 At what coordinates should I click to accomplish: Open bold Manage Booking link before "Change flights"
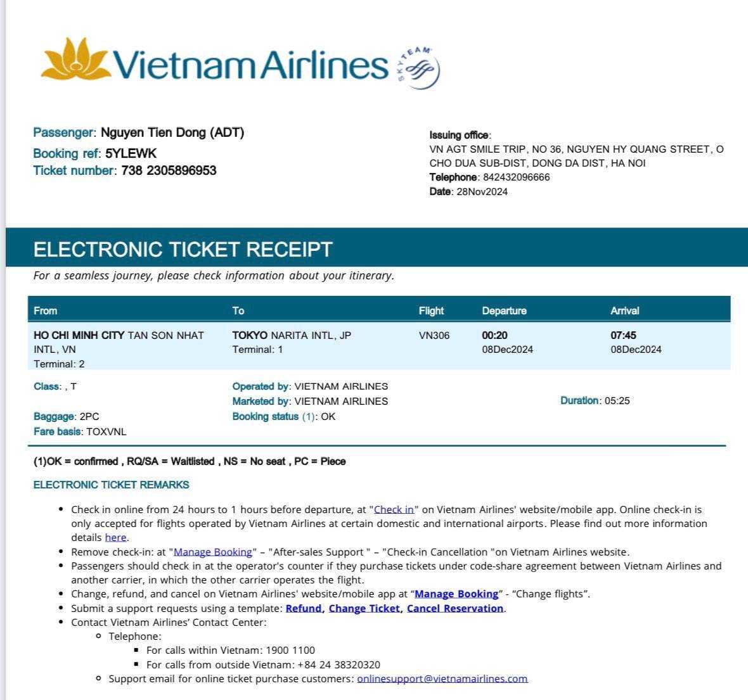(456, 594)
